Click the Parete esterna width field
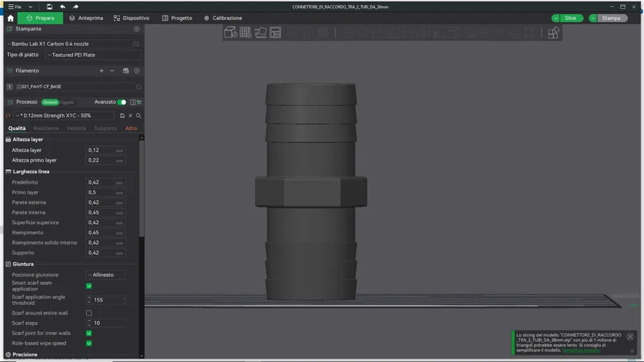The height and width of the screenshot is (362, 644). (x=106, y=202)
